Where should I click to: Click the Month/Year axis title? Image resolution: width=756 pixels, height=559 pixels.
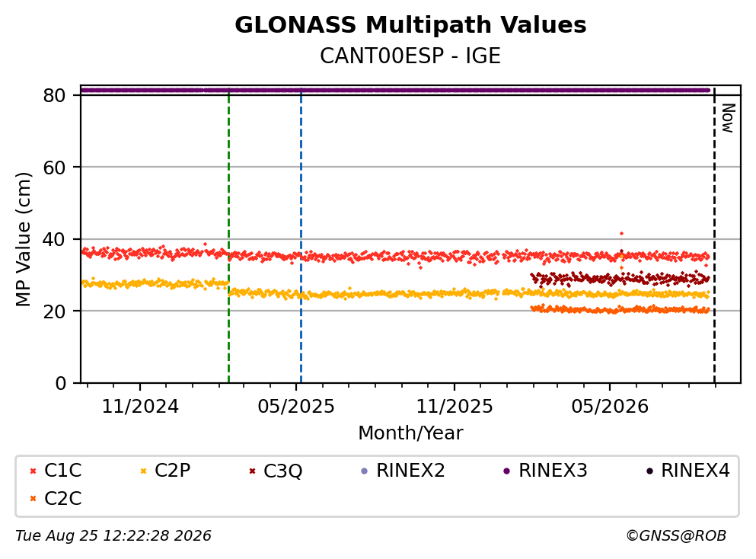[410, 433]
